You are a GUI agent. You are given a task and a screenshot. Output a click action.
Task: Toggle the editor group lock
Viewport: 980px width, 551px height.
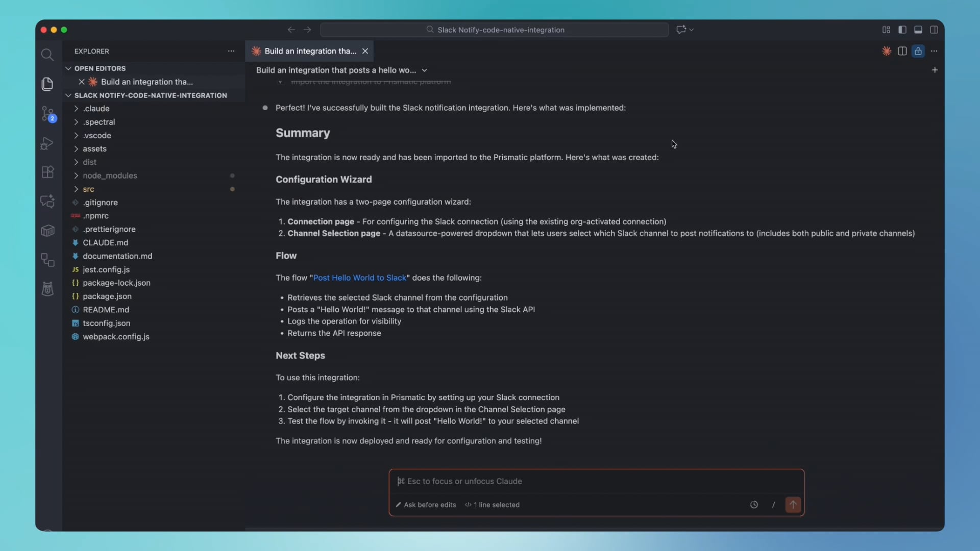(x=918, y=51)
